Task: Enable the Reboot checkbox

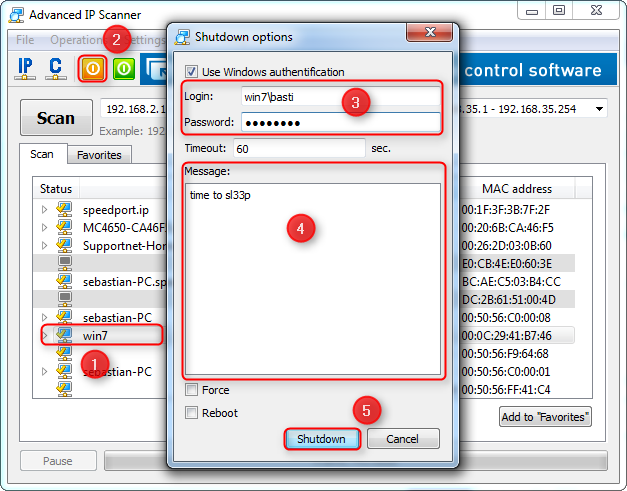Action: click(x=191, y=412)
